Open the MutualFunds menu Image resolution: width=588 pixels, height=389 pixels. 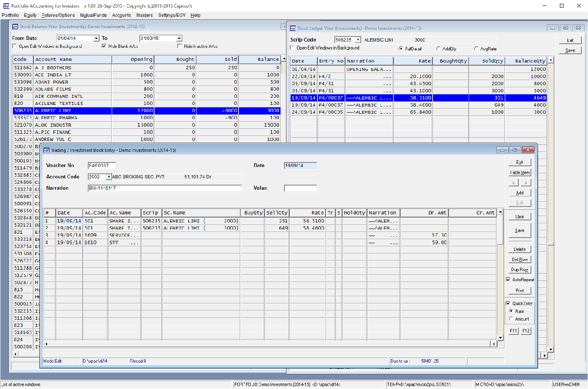point(93,15)
